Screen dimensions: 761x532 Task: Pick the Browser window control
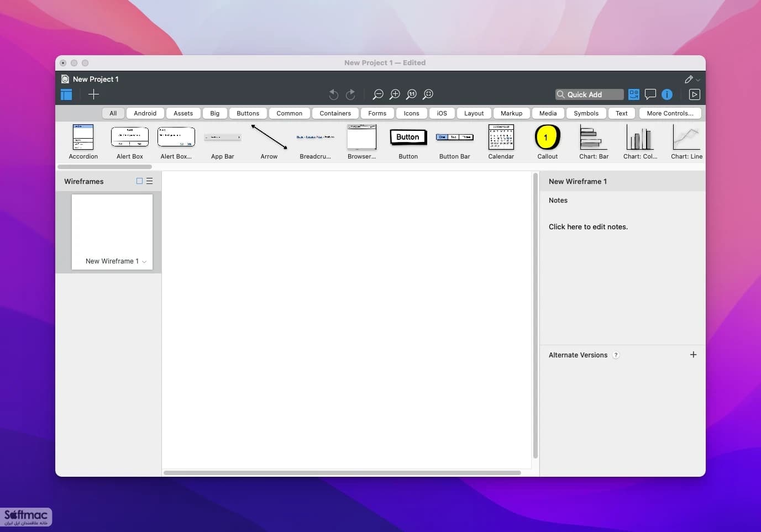362,142
